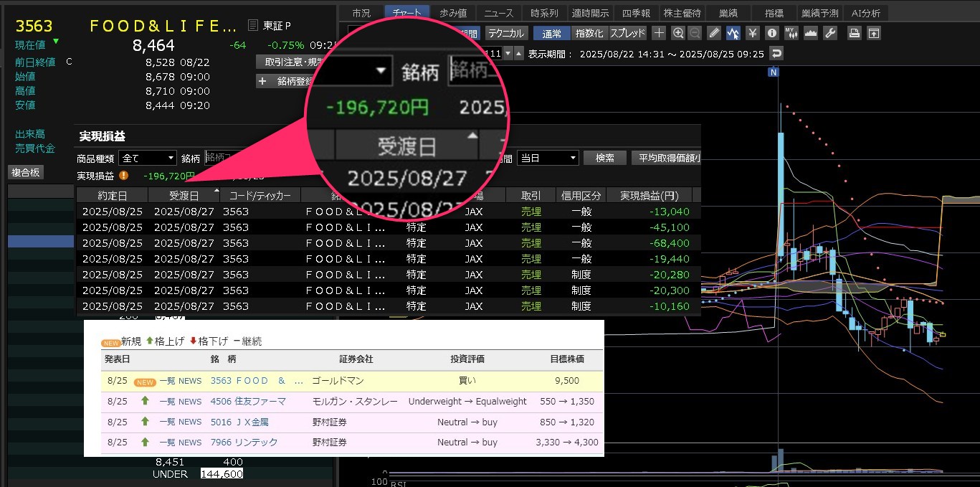Image resolution: width=980 pixels, height=487 pixels.
Task: Pop out the chart into a separate window
Action: [x=874, y=33]
